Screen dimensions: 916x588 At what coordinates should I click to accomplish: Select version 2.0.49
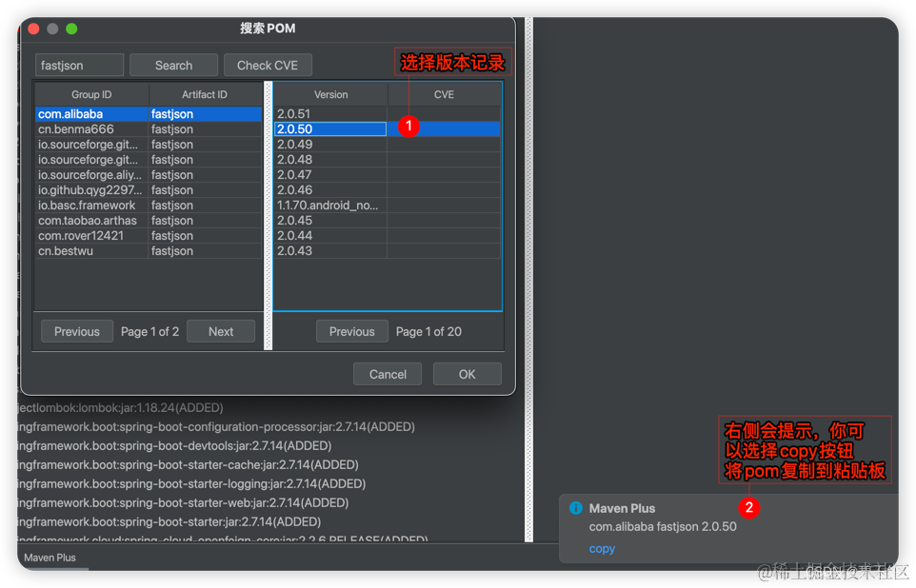click(388, 145)
